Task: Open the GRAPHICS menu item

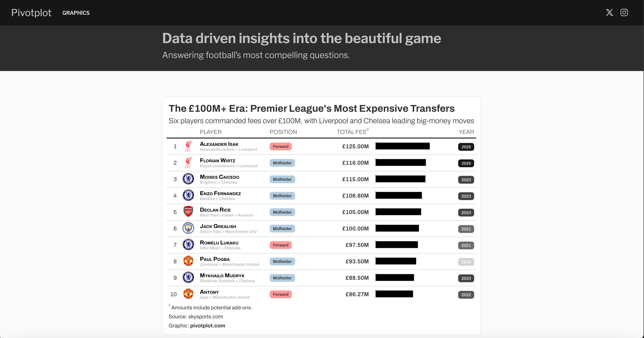Action: pyautogui.click(x=76, y=13)
